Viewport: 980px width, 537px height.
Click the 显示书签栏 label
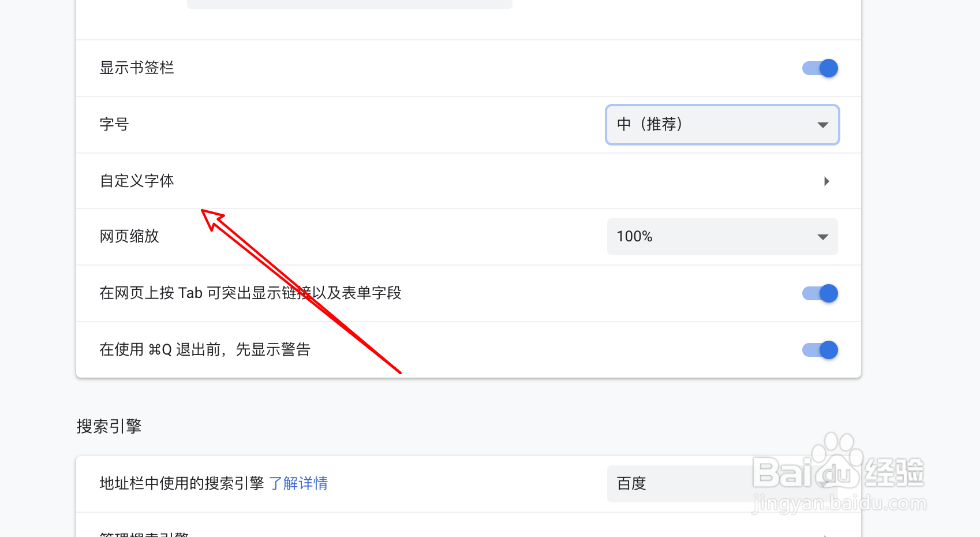[x=137, y=68]
